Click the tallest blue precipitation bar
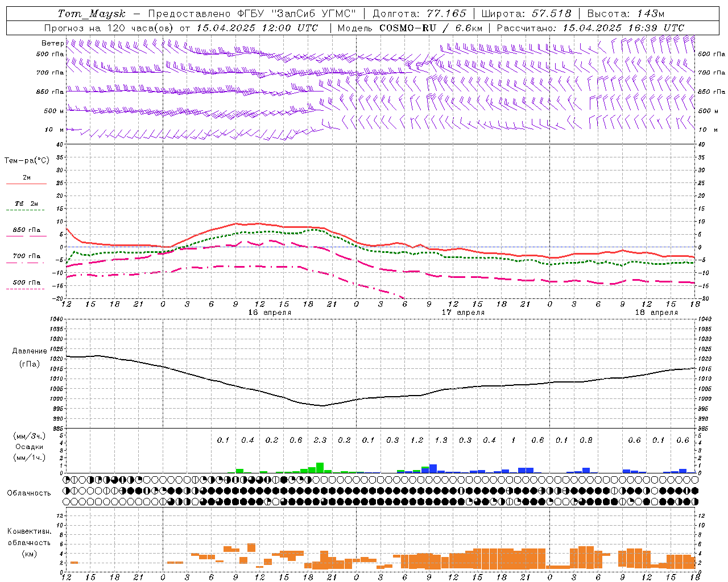The height and width of the screenshot is (582, 728). coord(433,469)
